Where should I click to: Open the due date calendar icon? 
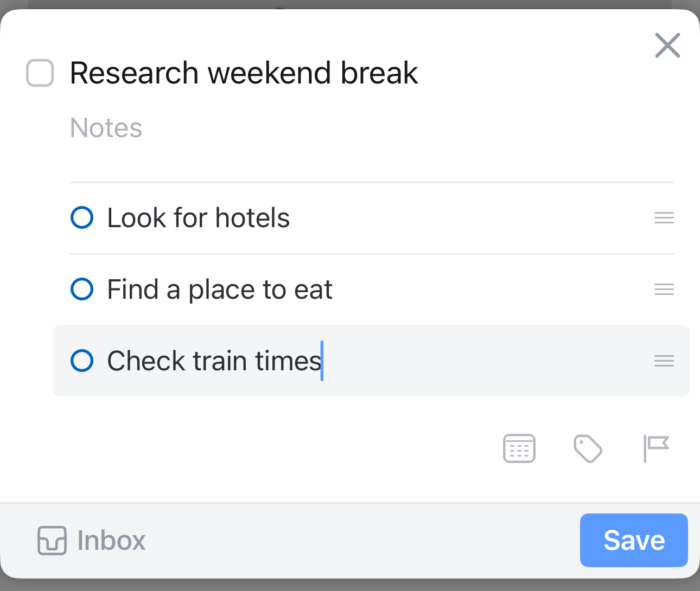[519, 448]
